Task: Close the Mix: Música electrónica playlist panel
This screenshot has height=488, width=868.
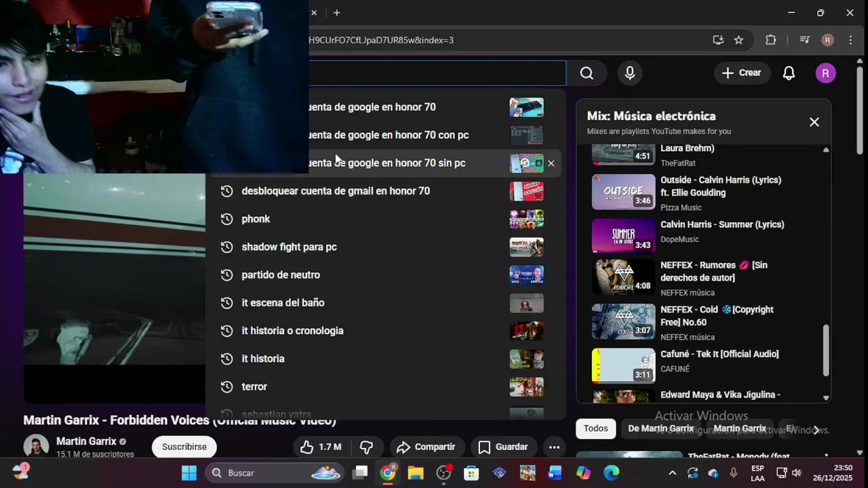Action: (x=814, y=122)
